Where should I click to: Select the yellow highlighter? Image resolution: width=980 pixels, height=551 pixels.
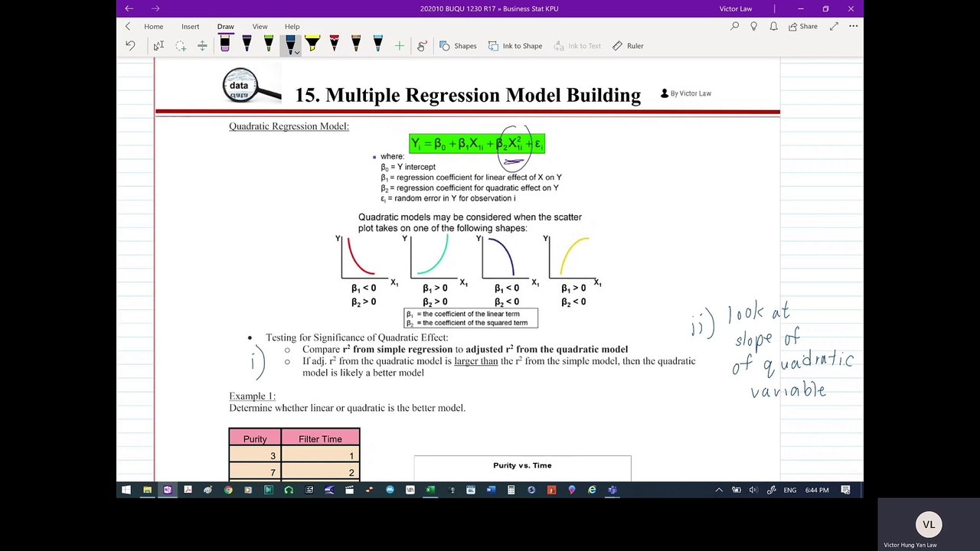click(312, 45)
